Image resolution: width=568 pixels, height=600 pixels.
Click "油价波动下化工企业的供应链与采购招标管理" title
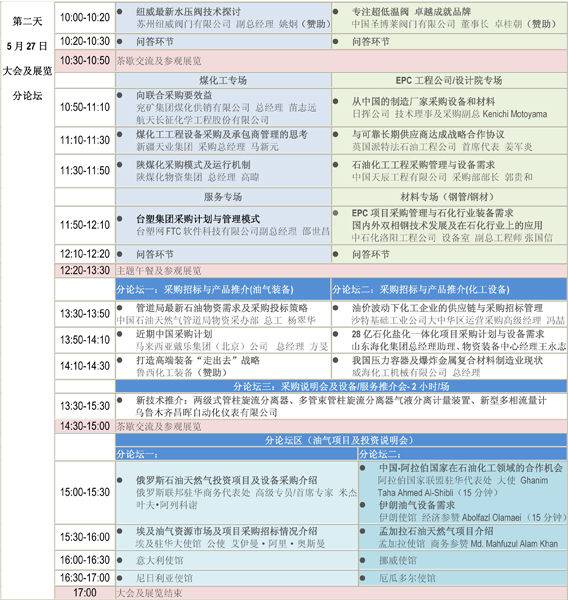pos(447,308)
